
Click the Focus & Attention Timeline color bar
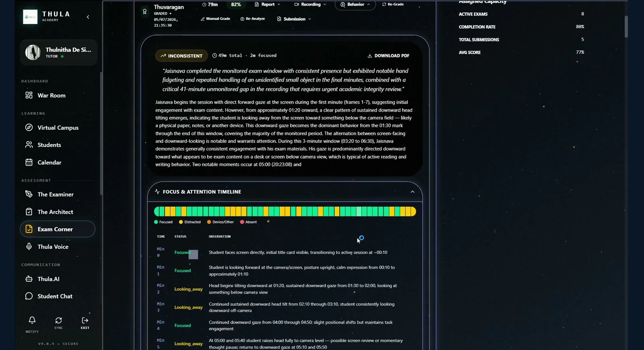point(285,212)
